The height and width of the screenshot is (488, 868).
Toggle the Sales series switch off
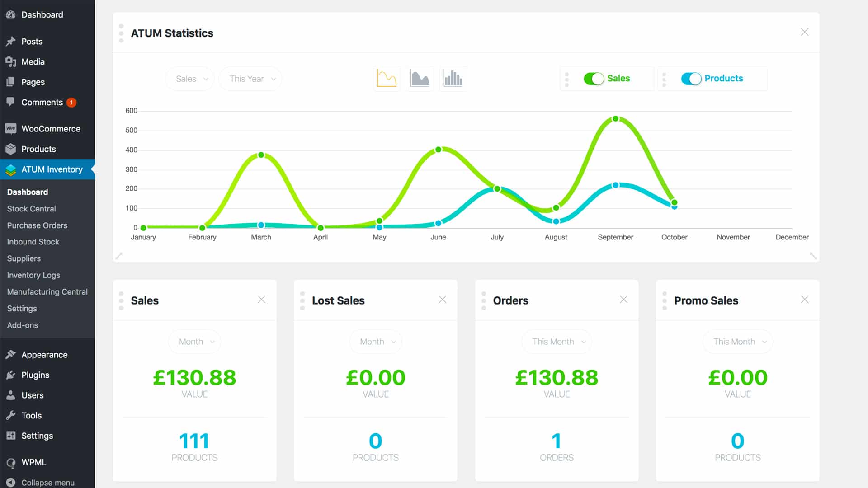[594, 79]
